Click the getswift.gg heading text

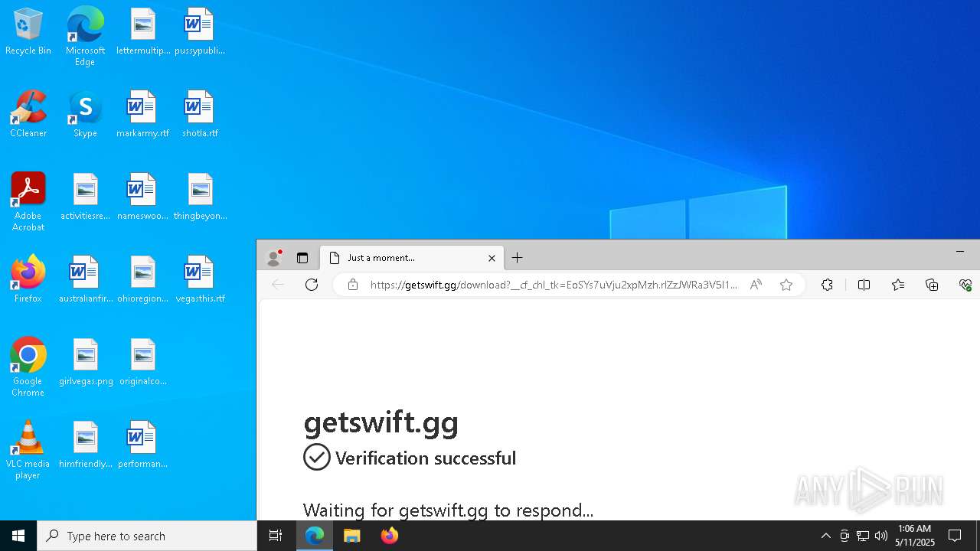click(x=381, y=423)
